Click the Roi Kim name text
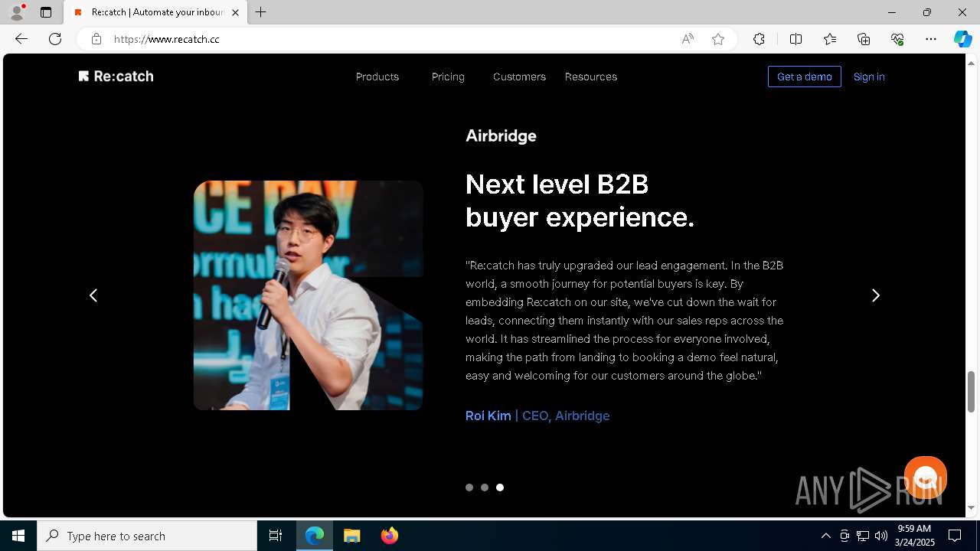The width and height of the screenshot is (980, 551). (x=488, y=416)
